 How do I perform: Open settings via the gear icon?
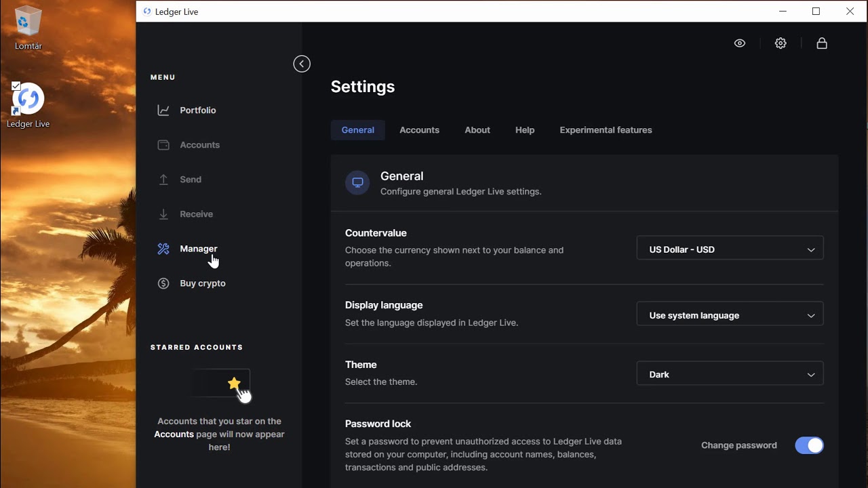781,43
